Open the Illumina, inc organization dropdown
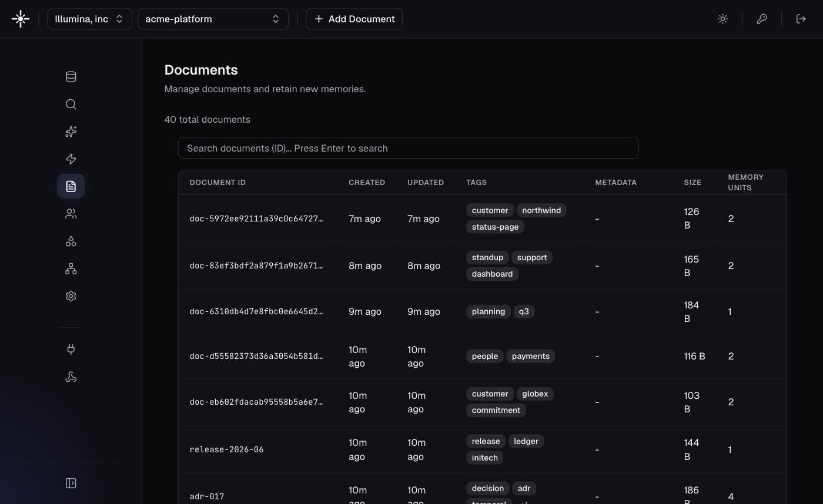The width and height of the screenshot is (823, 504). [x=89, y=19]
